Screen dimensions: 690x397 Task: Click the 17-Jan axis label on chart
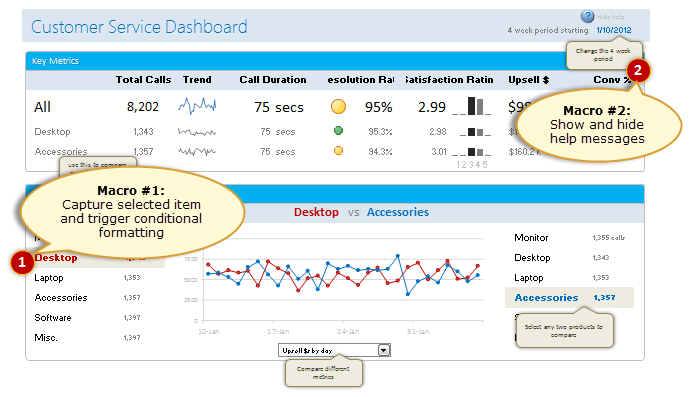click(x=278, y=331)
